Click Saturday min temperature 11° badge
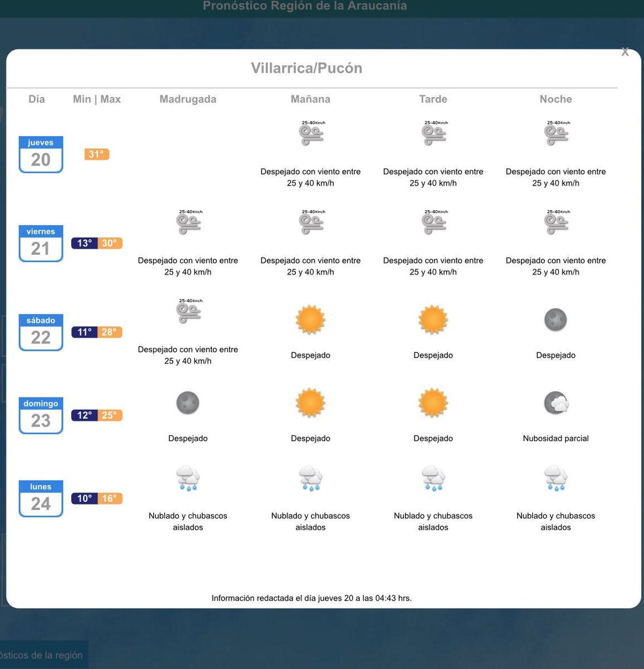Viewport: 644px width, 669px height. [84, 332]
